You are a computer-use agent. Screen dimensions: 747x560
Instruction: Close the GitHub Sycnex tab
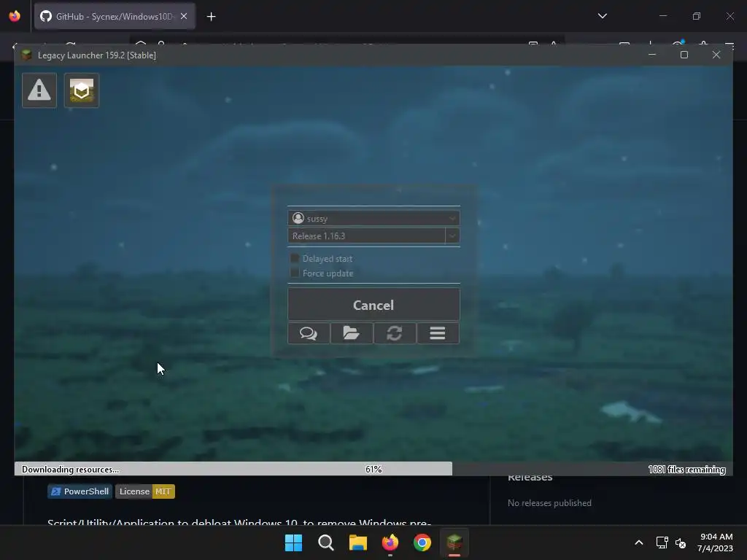[184, 16]
